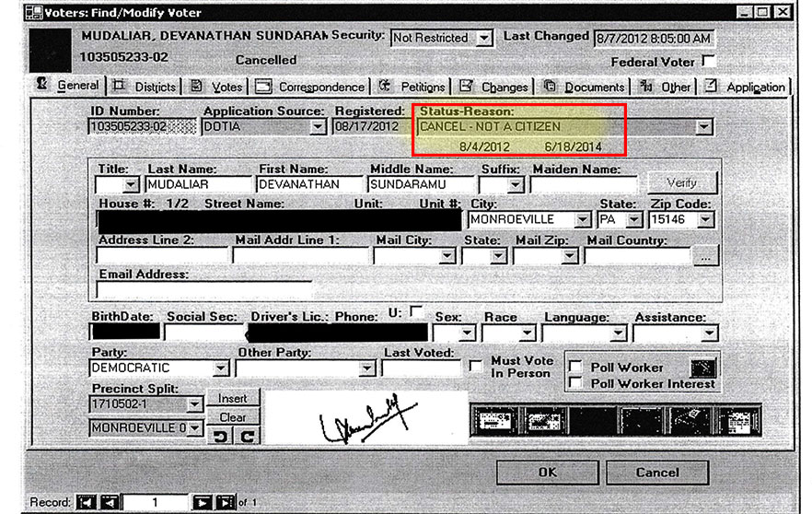Image resolution: width=812 pixels, height=514 pixels.
Task: Switch to the Districts tab
Action: 144,87
